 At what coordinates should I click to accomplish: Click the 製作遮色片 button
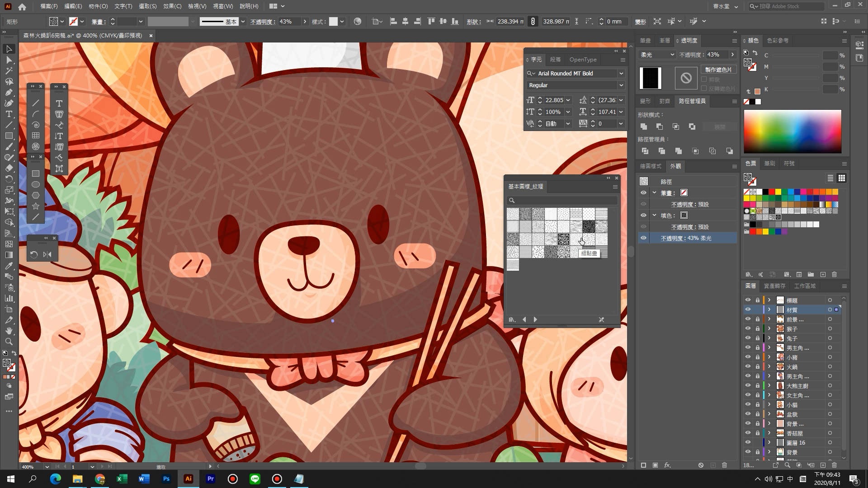tap(718, 70)
